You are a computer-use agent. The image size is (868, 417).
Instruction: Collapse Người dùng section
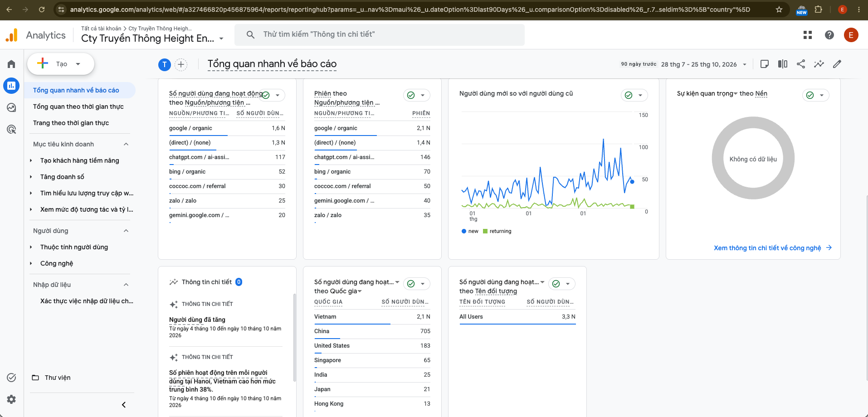click(126, 231)
